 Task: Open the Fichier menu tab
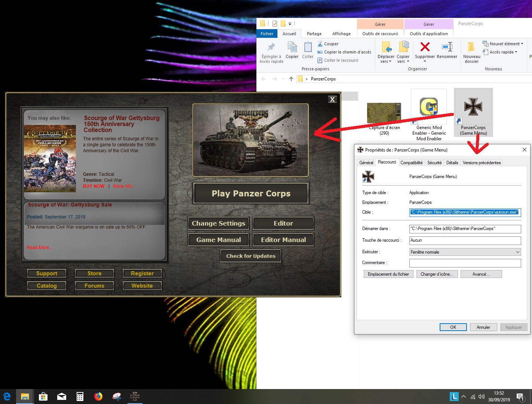point(267,34)
